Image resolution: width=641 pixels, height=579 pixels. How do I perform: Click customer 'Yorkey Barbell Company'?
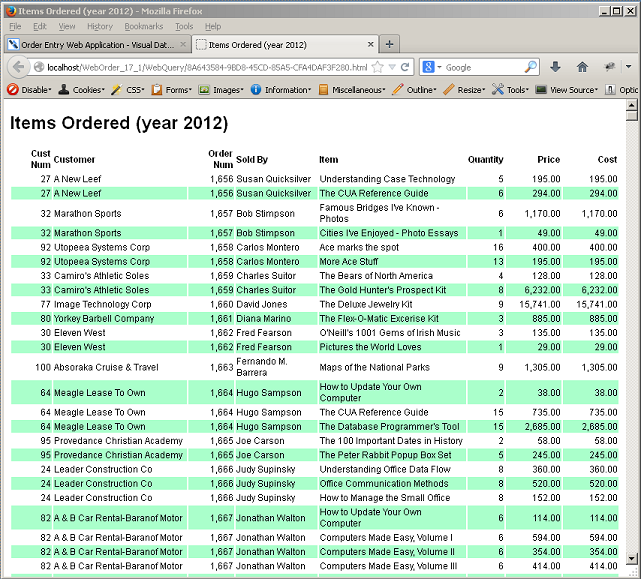click(x=104, y=319)
